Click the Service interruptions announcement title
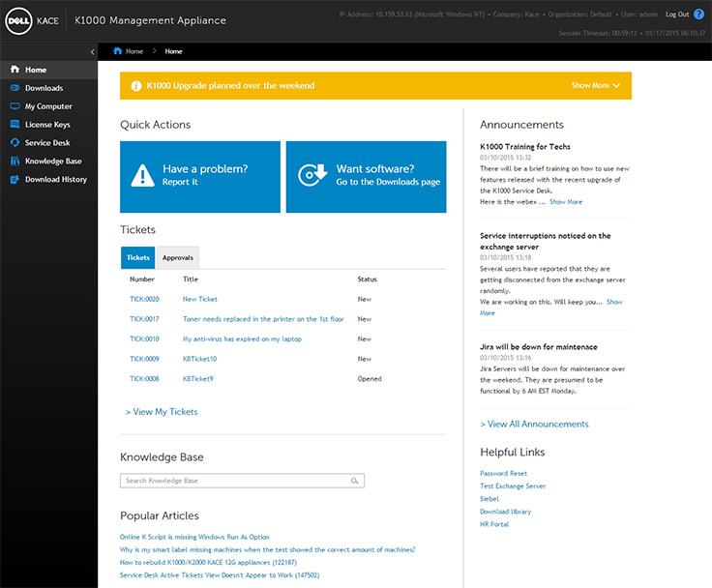 click(x=546, y=241)
